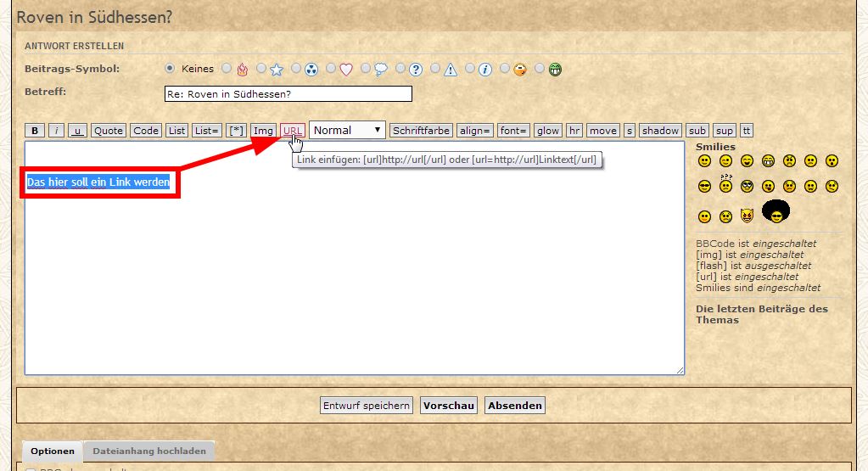Insert the confused smiley with question marks
Viewport: 868px width, 471px height.
725,184
